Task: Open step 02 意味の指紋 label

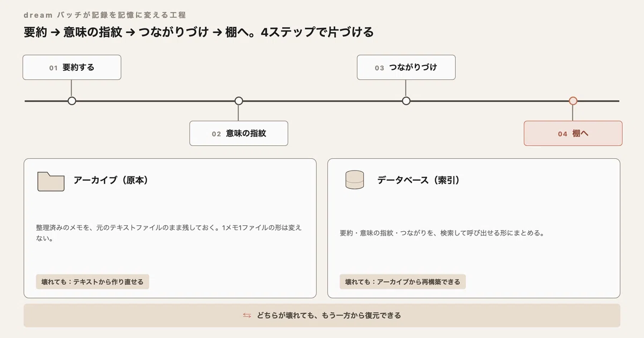Action: [239, 134]
